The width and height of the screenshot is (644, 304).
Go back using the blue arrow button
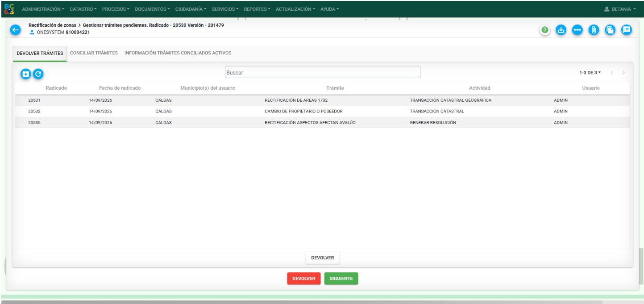click(16, 30)
